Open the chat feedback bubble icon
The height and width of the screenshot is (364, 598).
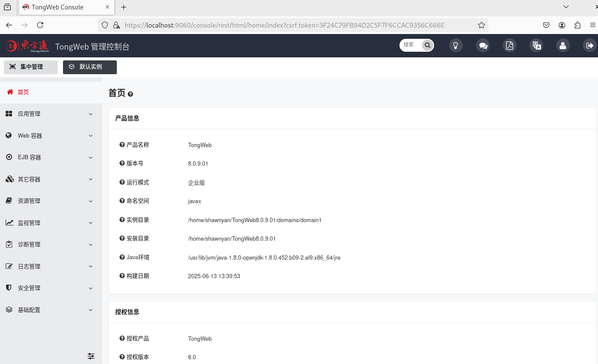(483, 45)
